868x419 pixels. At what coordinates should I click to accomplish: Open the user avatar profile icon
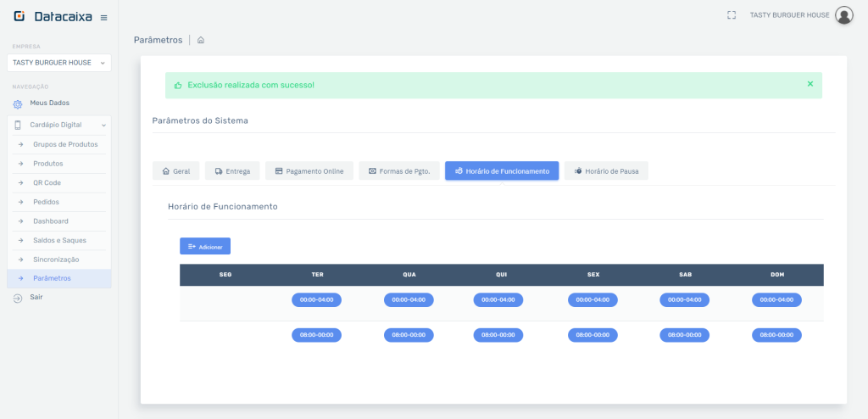pyautogui.click(x=843, y=15)
